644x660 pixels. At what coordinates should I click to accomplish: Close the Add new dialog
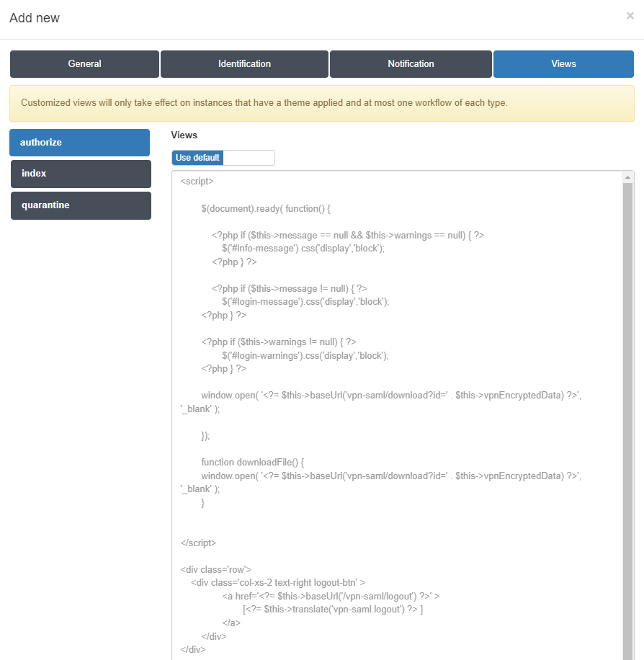630,15
